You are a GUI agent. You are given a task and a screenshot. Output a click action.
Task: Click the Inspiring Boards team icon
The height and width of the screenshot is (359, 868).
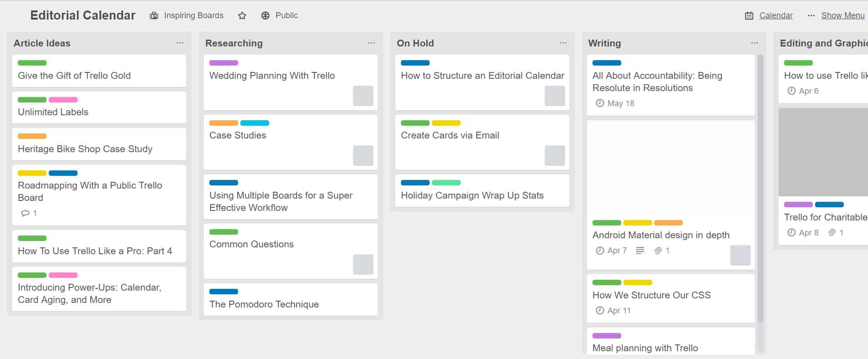click(154, 15)
